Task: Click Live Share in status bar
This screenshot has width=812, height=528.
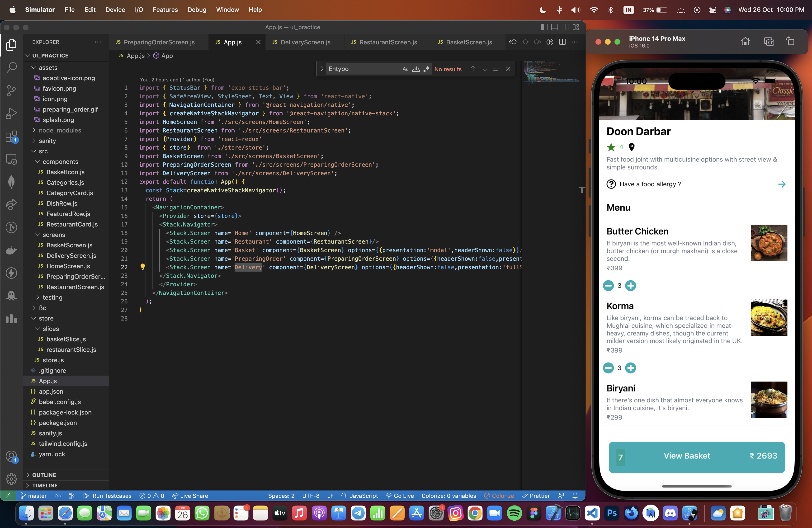Action: tap(190, 496)
